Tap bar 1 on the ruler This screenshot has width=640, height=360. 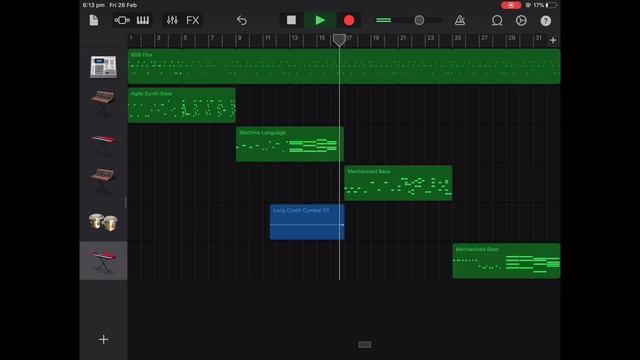[131, 38]
